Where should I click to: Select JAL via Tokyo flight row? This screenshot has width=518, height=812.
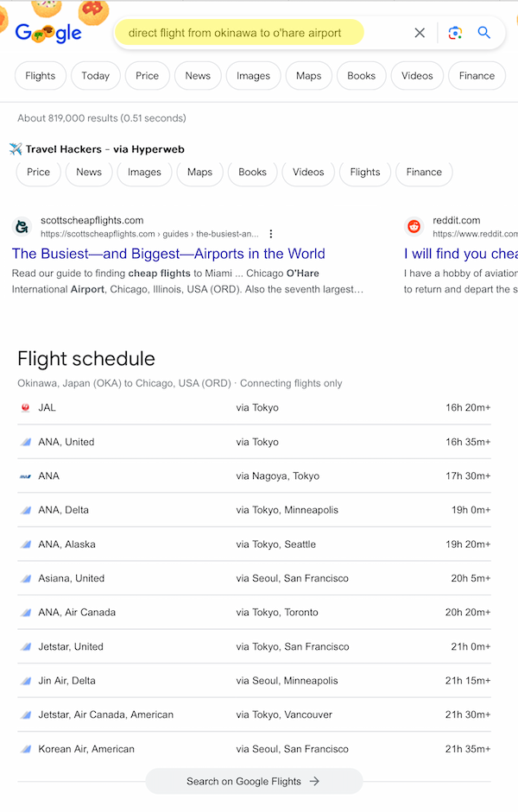click(x=255, y=407)
